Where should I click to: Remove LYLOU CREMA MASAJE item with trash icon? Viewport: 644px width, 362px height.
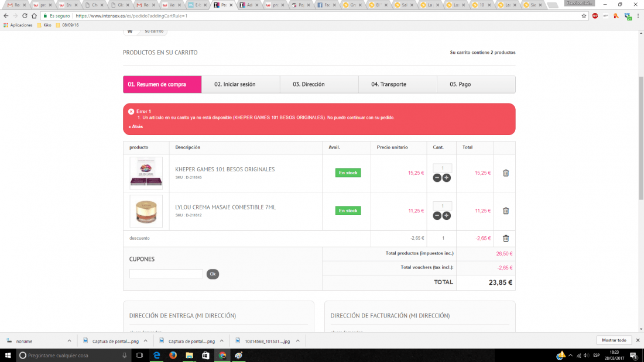[x=506, y=211]
